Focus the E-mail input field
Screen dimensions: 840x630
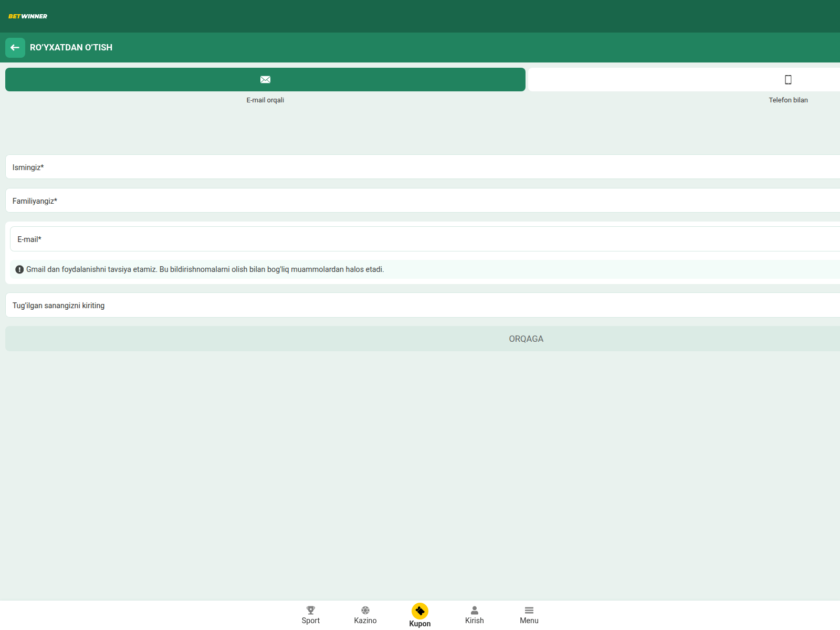pyautogui.click(x=425, y=239)
